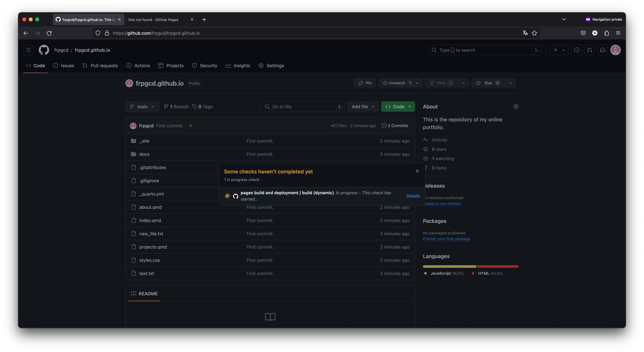Viewport: 644px width, 352px height.
Task: Click the tracking protection shield icon
Action: click(98, 33)
